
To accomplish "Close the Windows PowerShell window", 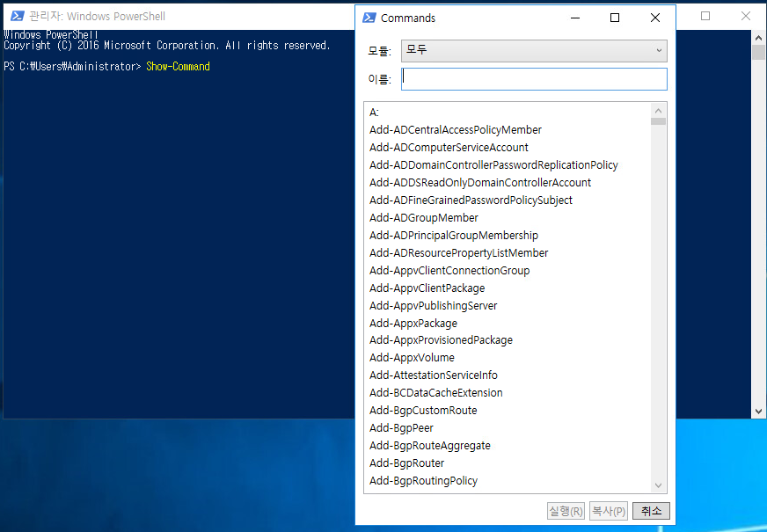I will point(746,16).
